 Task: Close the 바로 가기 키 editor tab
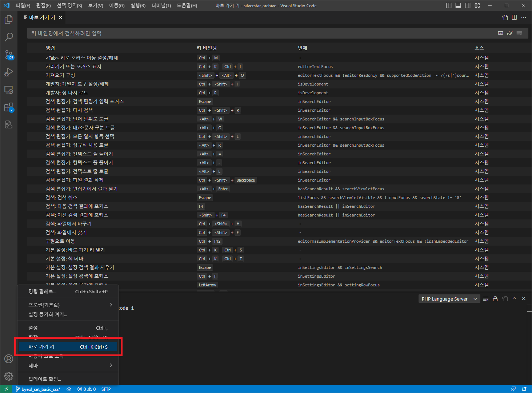click(60, 17)
